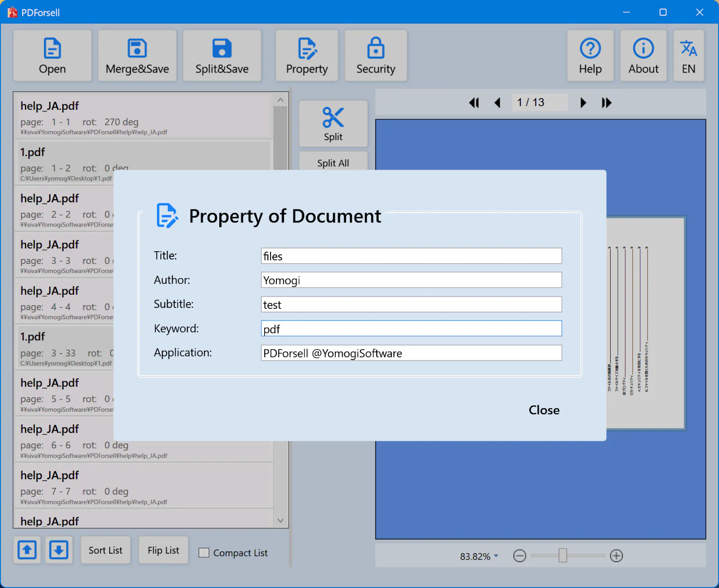Select 1.pdf page 1 - 2 entry
Screen dimensions: 719x588
(144, 156)
